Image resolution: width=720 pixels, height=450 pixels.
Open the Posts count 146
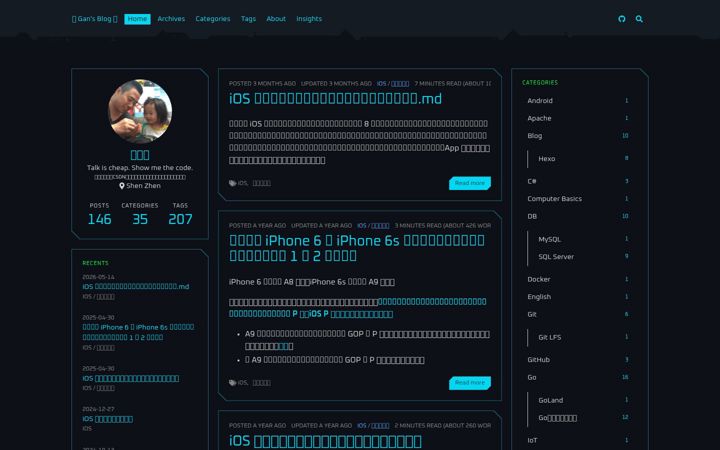click(99, 219)
